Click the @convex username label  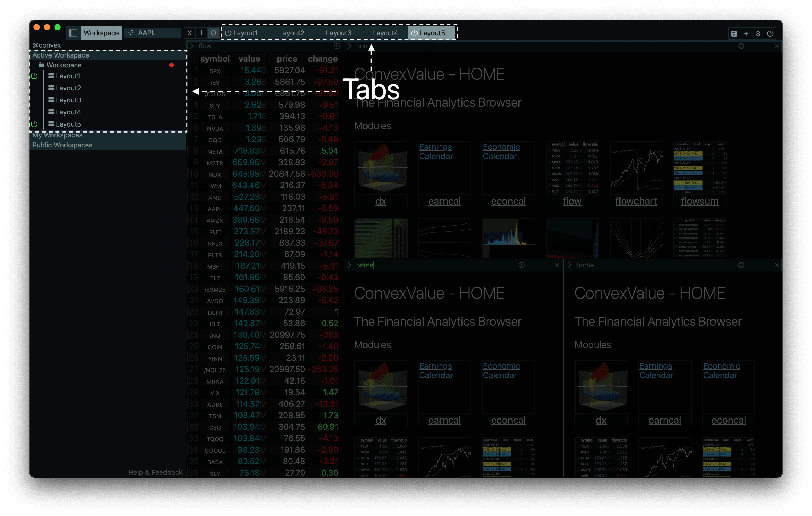click(x=47, y=45)
